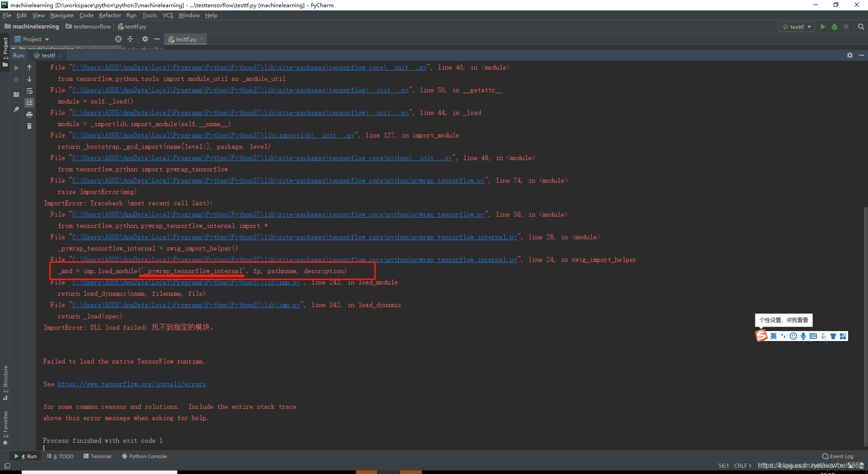Image resolution: width=868 pixels, height=474 pixels.
Task: Pin the Run tab with pin icon
Action: coord(16,109)
